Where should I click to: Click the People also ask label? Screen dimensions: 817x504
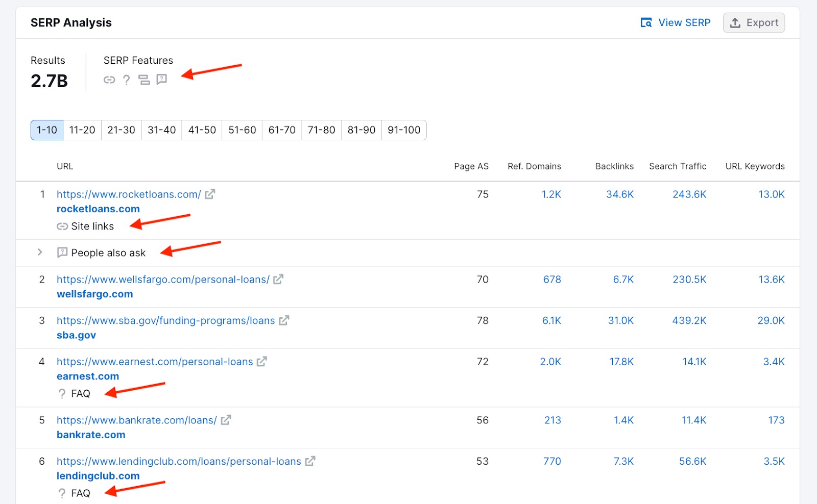(x=108, y=253)
